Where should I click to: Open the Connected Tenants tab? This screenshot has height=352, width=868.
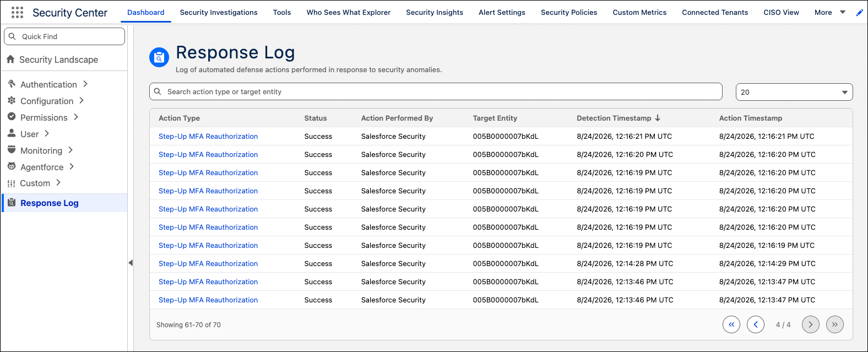click(x=715, y=12)
